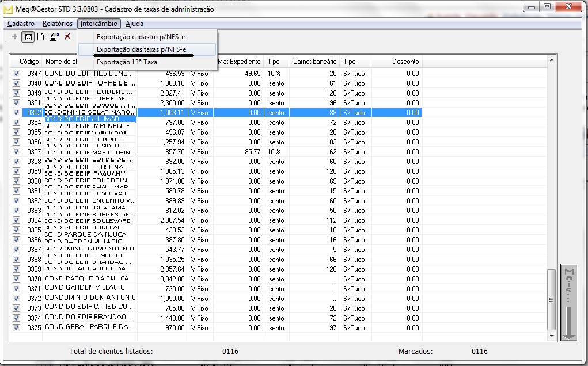The height and width of the screenshot is (366, 588).
Task: Uncheck the checkbox for row 0375
Action: pos(17,328)
